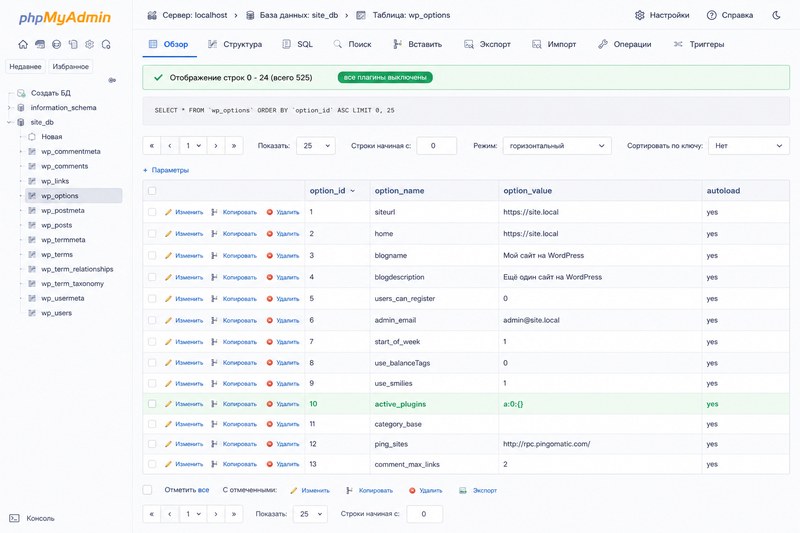Open bottom page number dropdown
Viewport: 800px width, 533px height.
tap(193, 514)
